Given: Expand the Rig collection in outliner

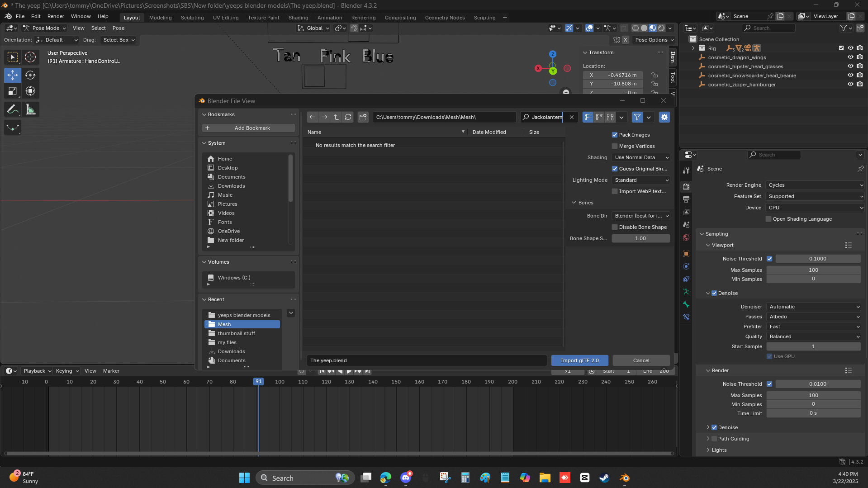Looking at the screenshot, I should point(693,48).
